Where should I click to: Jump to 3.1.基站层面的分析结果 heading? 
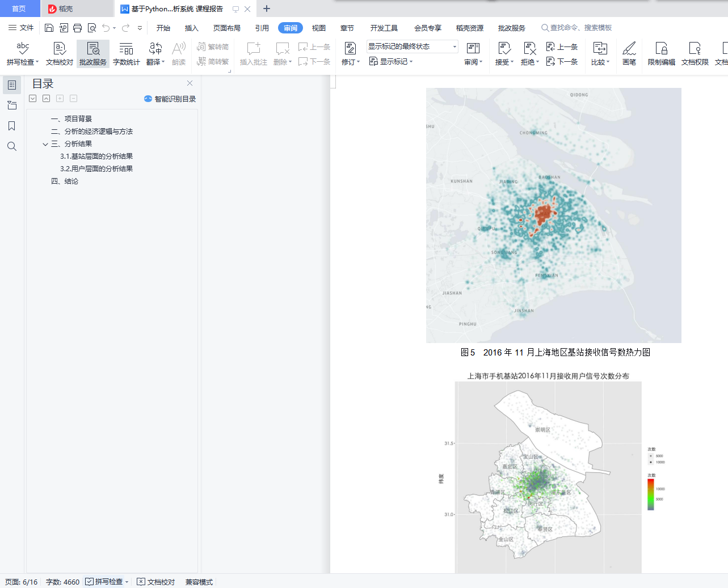pyautogui.click(x=96, y=156)
